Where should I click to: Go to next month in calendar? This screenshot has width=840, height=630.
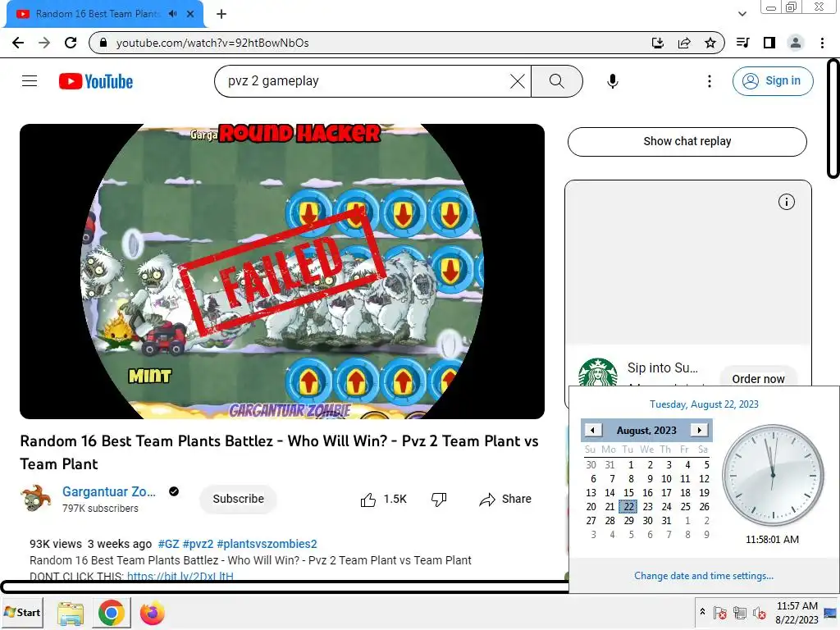point(700,430)
